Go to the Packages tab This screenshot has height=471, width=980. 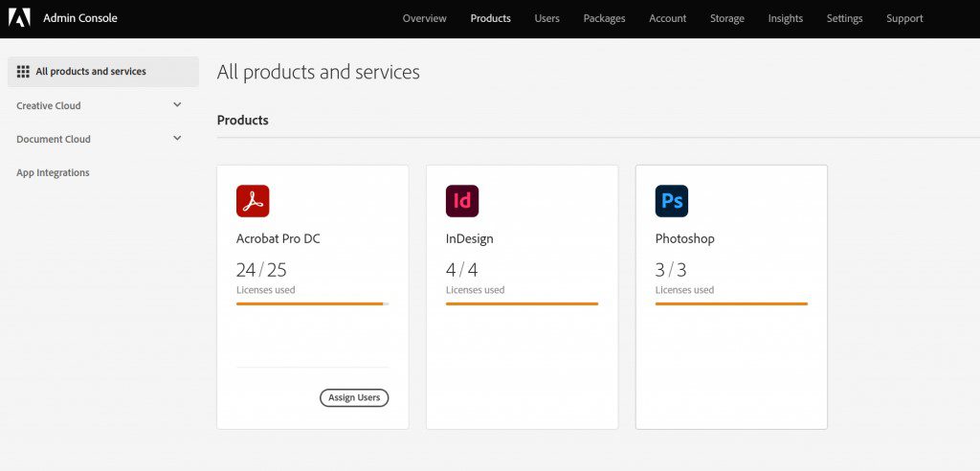[604, 18]
